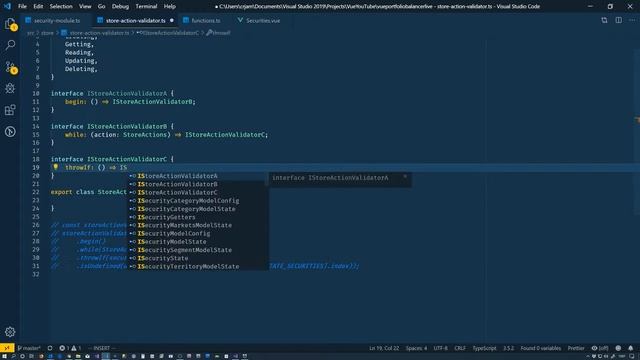Click the Windows Start button
Viewport: 640px width, 360px height.
pos(4,356)
